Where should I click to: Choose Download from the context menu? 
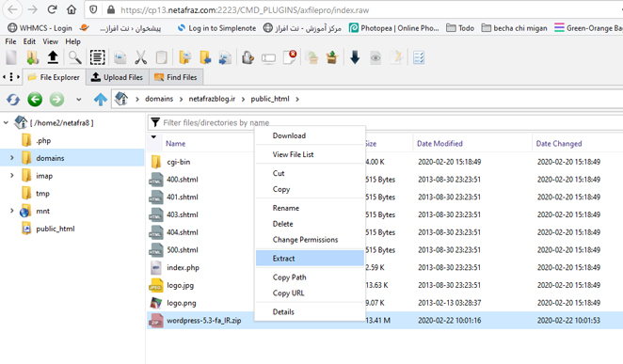(x=310, y=135)
